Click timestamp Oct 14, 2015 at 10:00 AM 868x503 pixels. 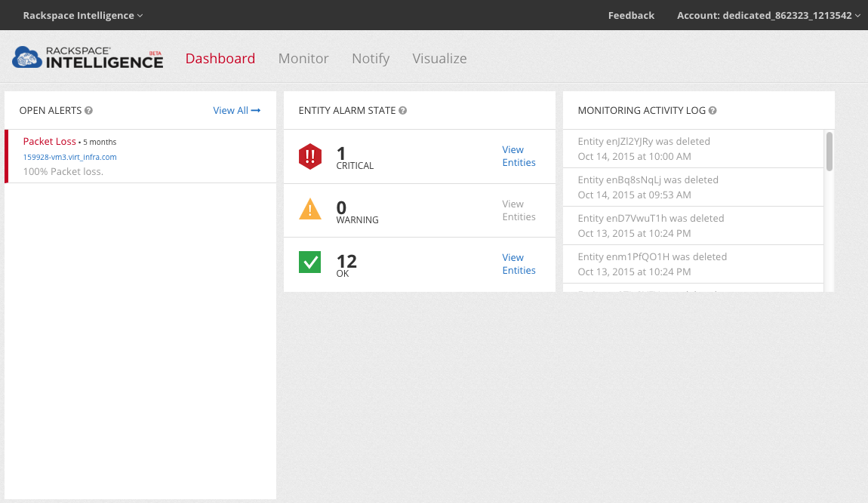[634, 157]
